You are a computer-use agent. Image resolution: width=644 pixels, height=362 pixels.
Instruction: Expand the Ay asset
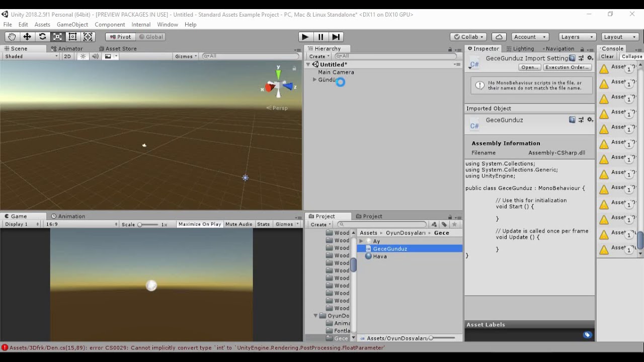(x=361, y=241)
